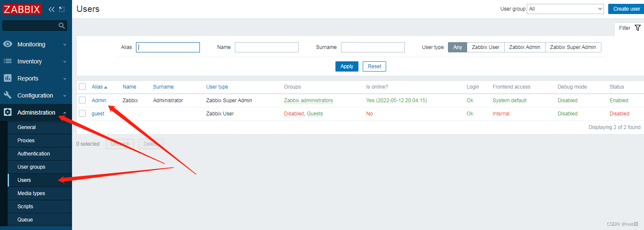This screenshot has height=230, width=644.
Task: Click the Configuration wrench icon
Action: click(8, 95)
